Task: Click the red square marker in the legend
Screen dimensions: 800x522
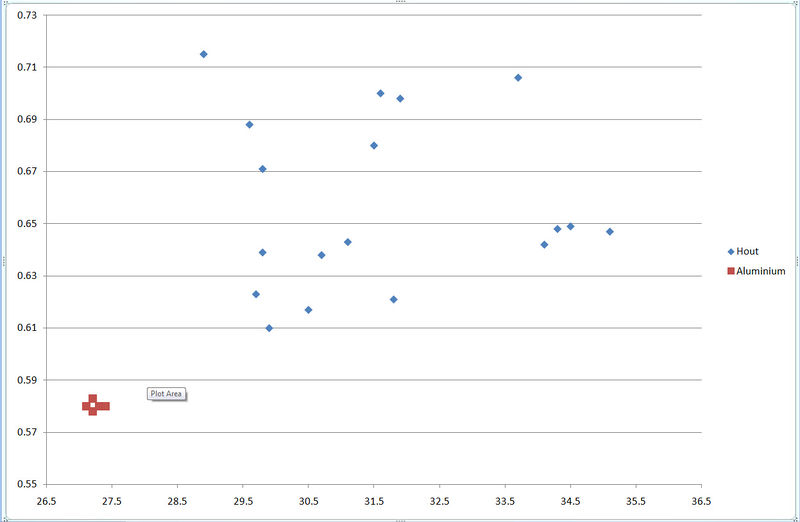Action: 730,271
